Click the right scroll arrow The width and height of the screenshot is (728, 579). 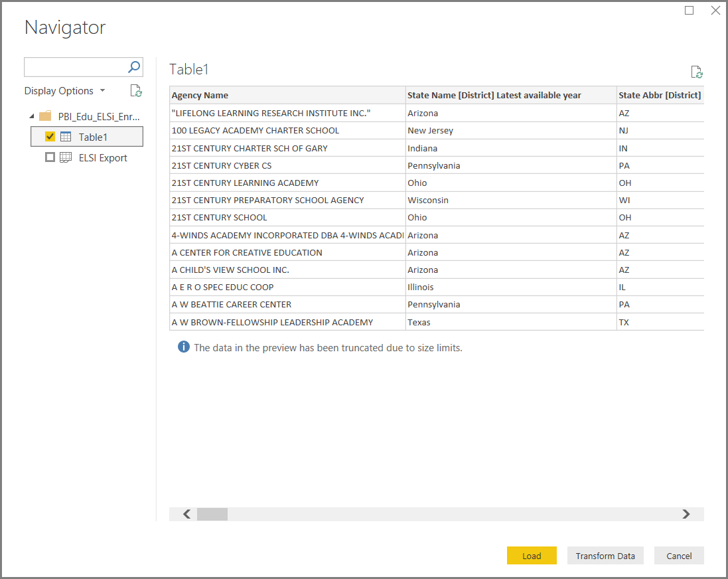(686, 514)
